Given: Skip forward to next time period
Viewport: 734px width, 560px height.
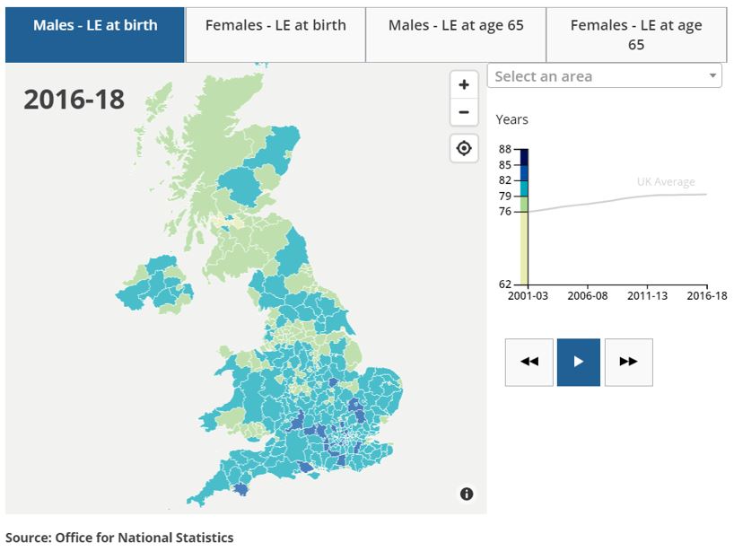Looking at the screenshot, I should (x=628, y=362).
